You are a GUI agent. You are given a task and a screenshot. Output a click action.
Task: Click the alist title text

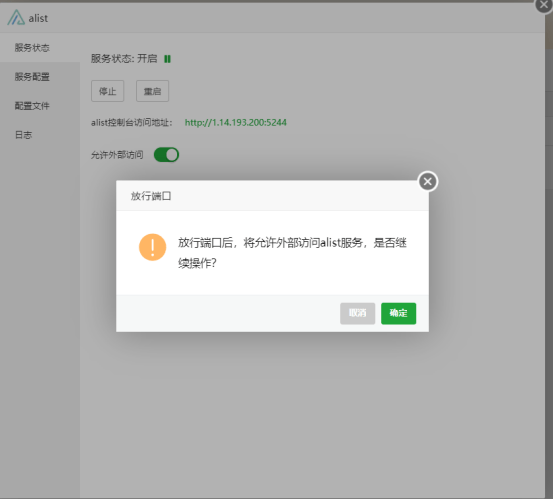tap(38, 18)
